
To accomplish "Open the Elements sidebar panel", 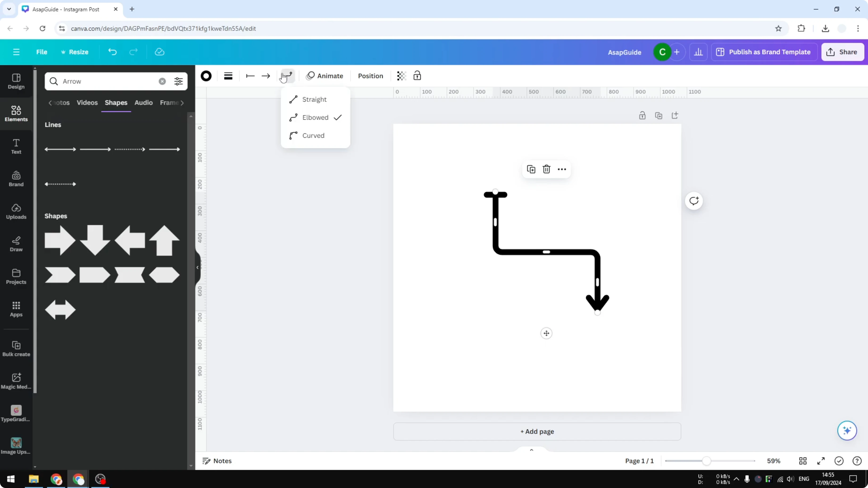I will pos(16,114).
